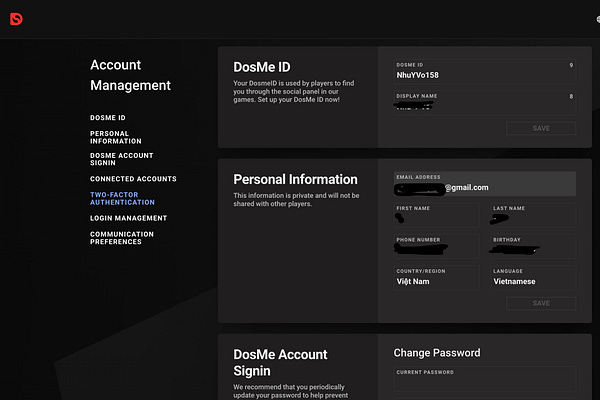Save the DosMe ID section
This screenshot has height=400, width=600.
541,128
